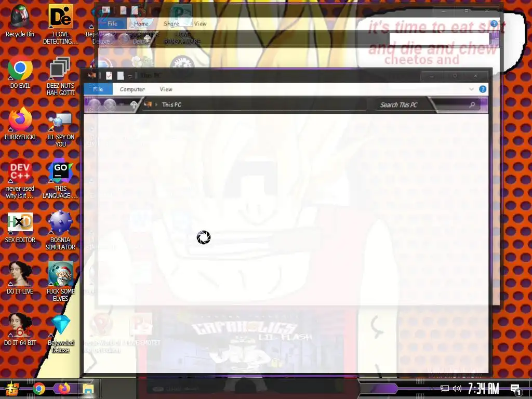The height and width of the screenshot is (399, 532).
Task: Click the search magnifier icon
Action: (x=472, y=105)
